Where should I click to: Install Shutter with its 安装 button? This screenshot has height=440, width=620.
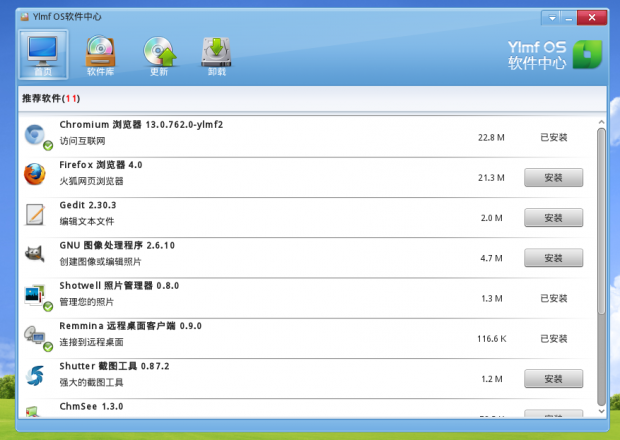[x=553, y=379]
